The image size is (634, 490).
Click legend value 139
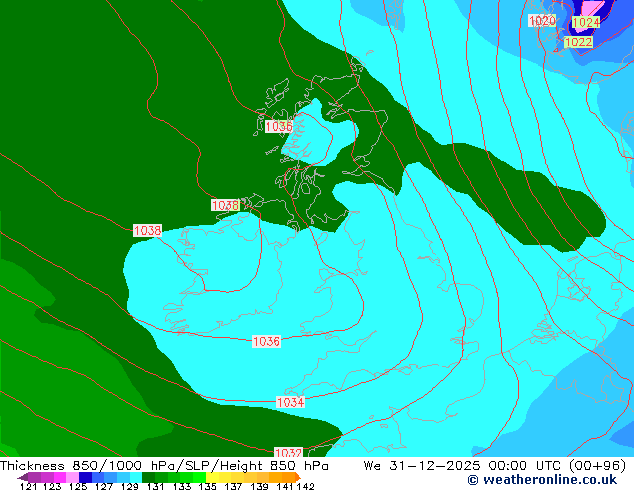pos(259,486)
